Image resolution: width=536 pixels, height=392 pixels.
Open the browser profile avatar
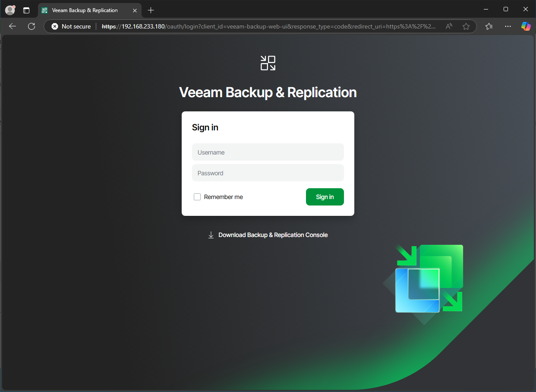[9, 10]
